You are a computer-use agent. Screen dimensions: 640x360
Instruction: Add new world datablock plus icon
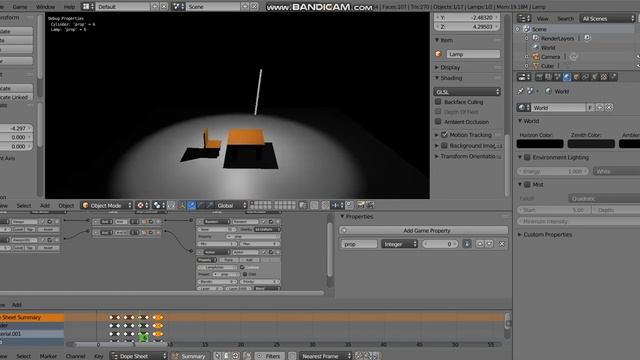[600, 108]
